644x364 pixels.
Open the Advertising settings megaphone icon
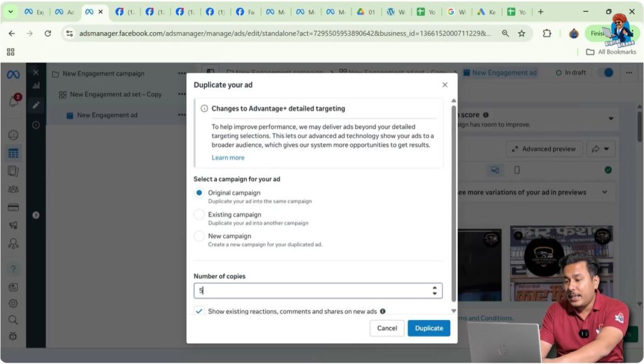(13, 225)
